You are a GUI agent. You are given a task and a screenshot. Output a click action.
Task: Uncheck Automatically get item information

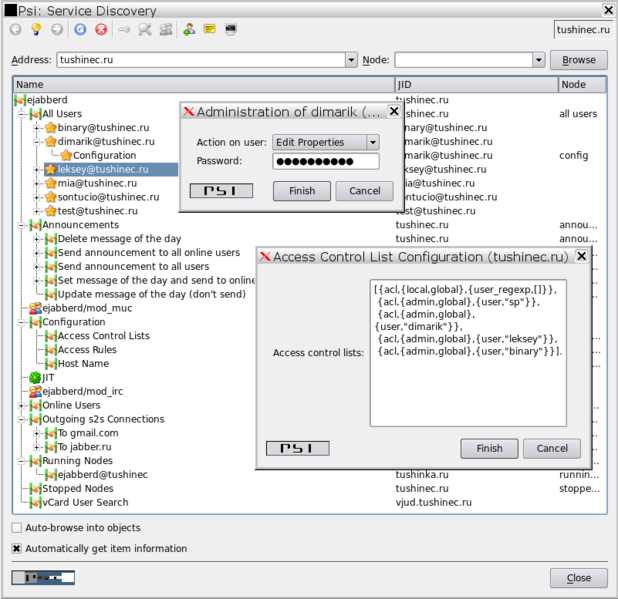17,548
